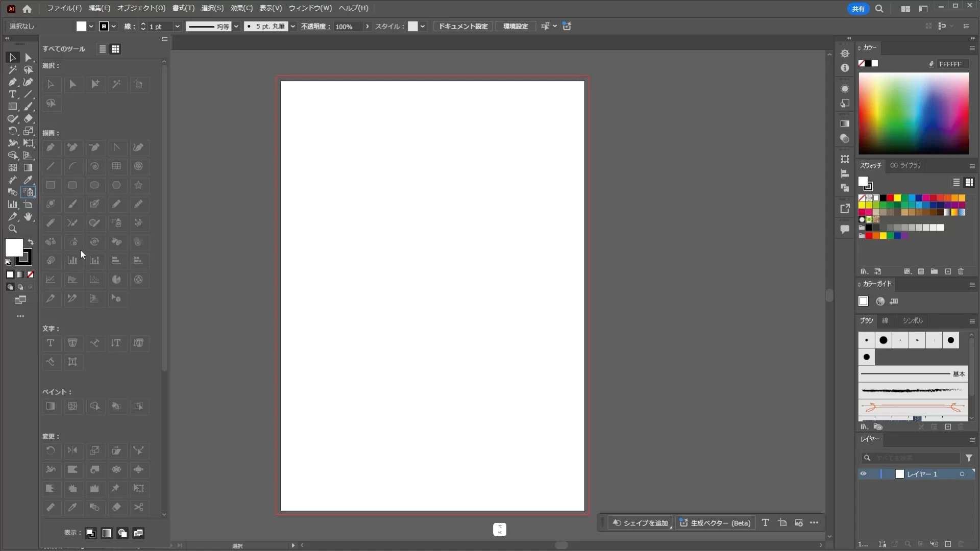
Task: Select the Selection tool in the left toolbar
Action: (13, 58)
